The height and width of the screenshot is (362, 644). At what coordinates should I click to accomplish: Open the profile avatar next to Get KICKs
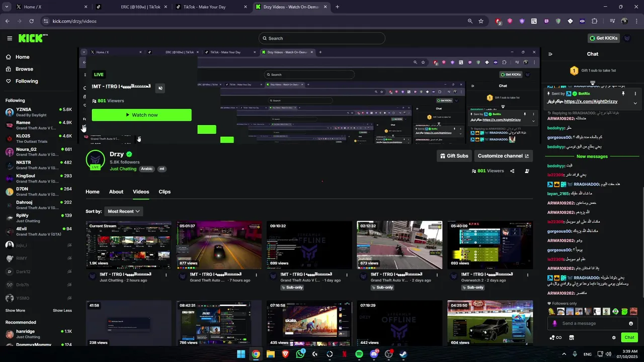coord(627,38)
